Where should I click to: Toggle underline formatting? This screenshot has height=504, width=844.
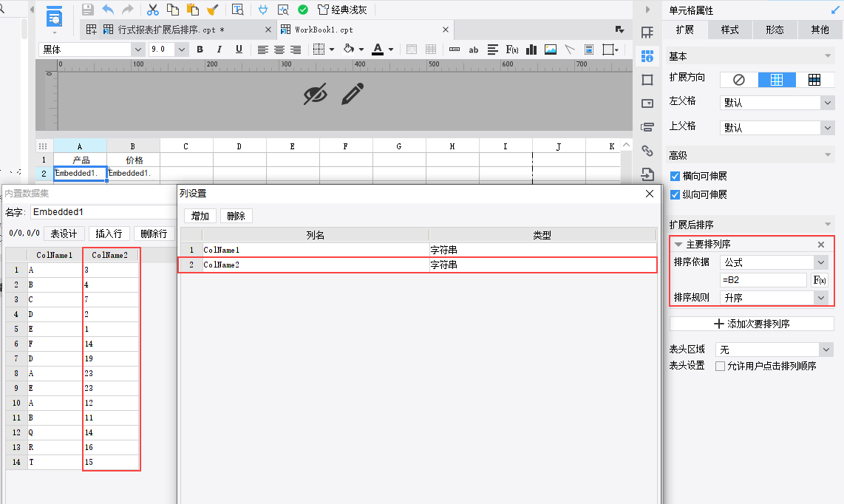pyautogui.click(x=239, y=50)
